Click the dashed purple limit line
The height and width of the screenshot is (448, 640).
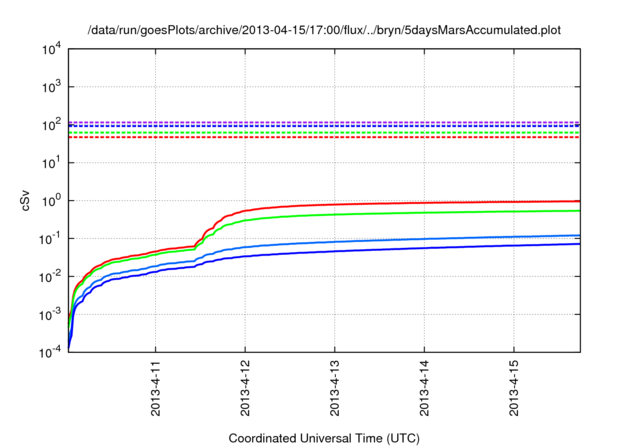324,122
